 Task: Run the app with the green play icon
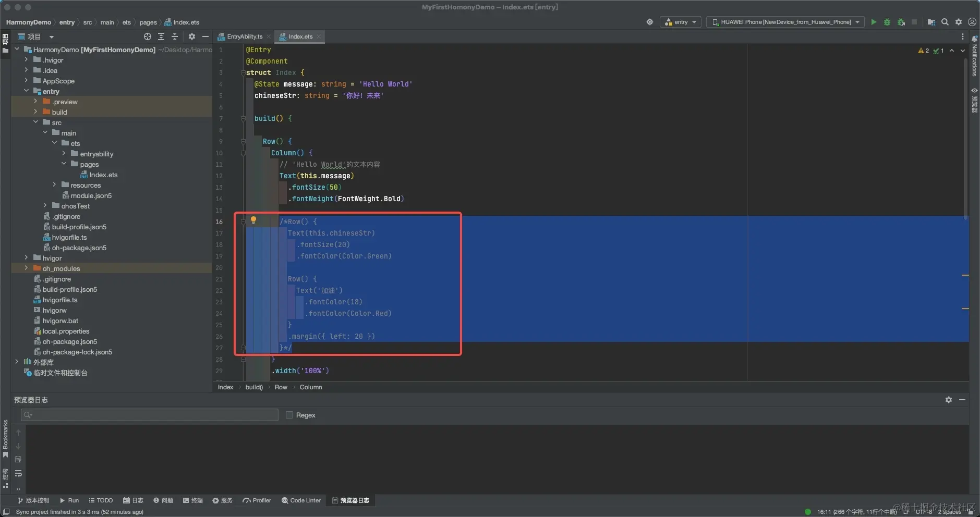coord(874,22)
